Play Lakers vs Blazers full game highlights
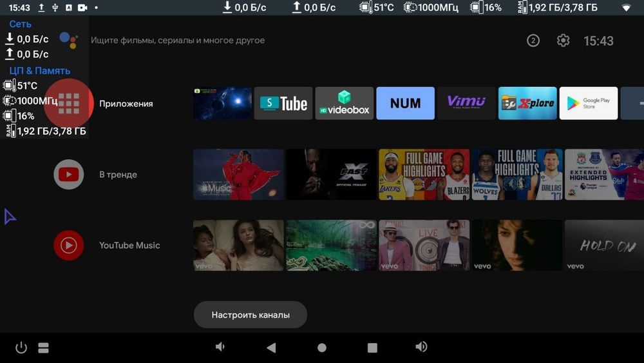 pyautogui.click(x=424, y=174)
